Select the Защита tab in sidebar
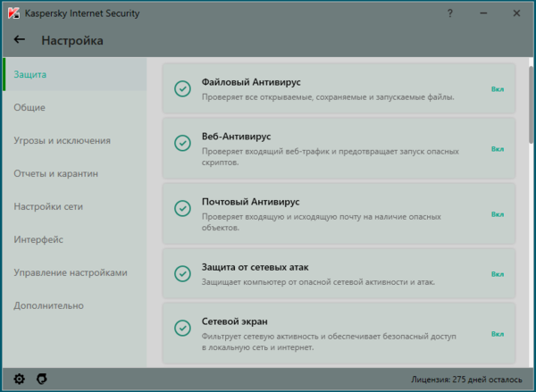The width and height of the screenshot is (536, 392). pos(30,74)
